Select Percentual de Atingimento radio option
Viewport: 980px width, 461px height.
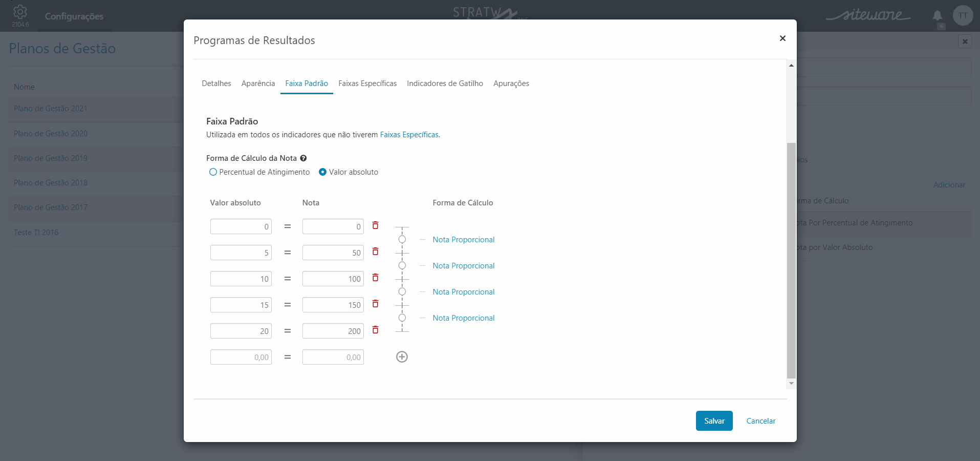pos(213,172)
